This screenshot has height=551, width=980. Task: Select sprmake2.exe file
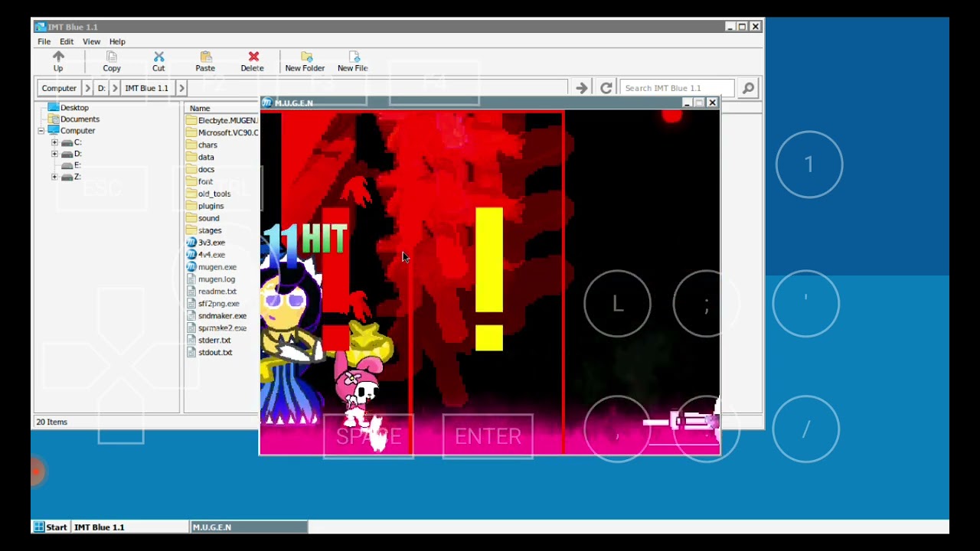coord(217,328)
